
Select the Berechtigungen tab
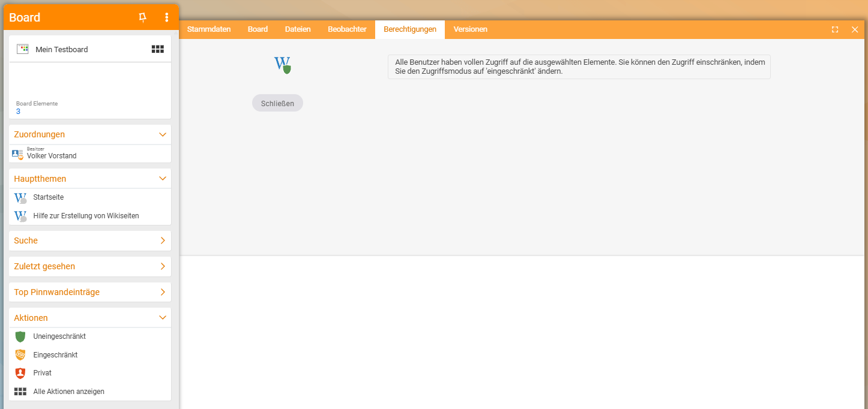point(410,29)
